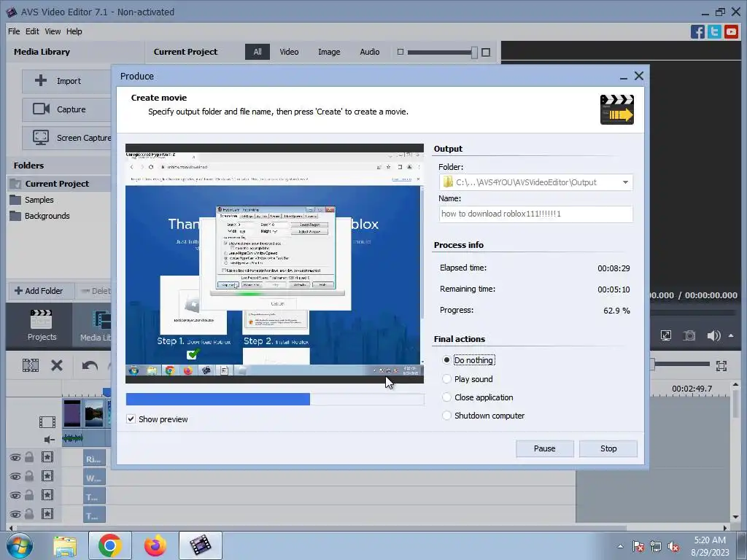Image resolution: width=747 pixels, height=560 pixels.
Task: Open Windows Start menu orb
Action: [20, 545]
